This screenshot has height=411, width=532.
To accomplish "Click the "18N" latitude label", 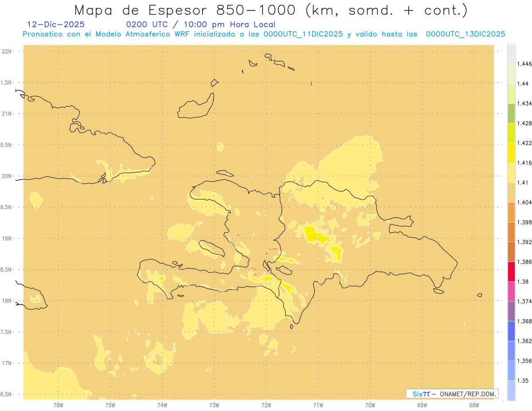I will pyautogui.click(x=7, y=301).
